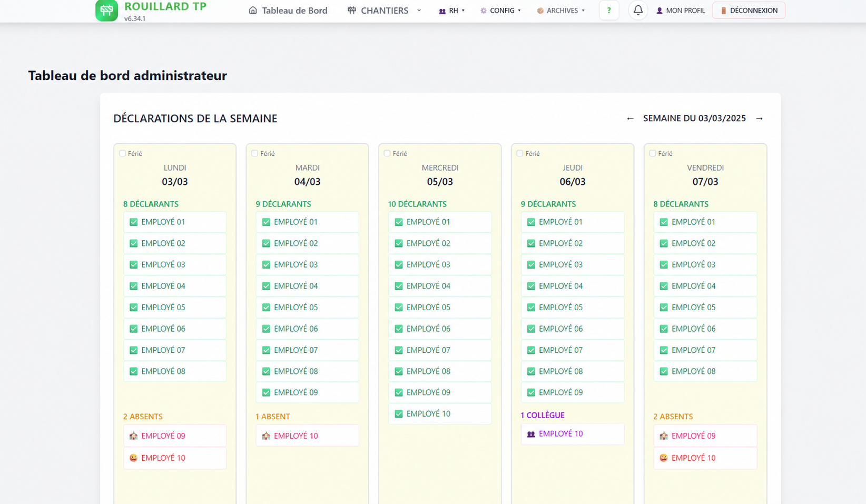Screen dimensions: 866x504
Task: Expand the Chantiers dropdown arrow
Action: pos(419,11)
